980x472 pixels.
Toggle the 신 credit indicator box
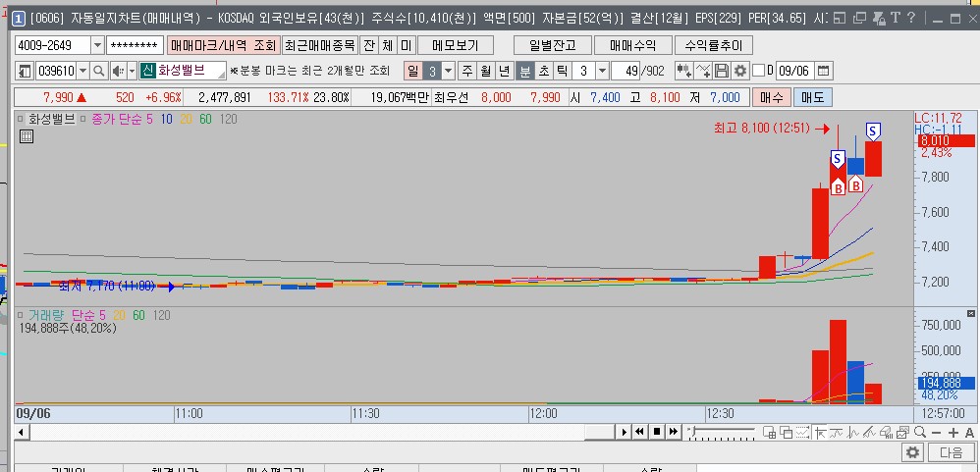(x=147, y=71)
